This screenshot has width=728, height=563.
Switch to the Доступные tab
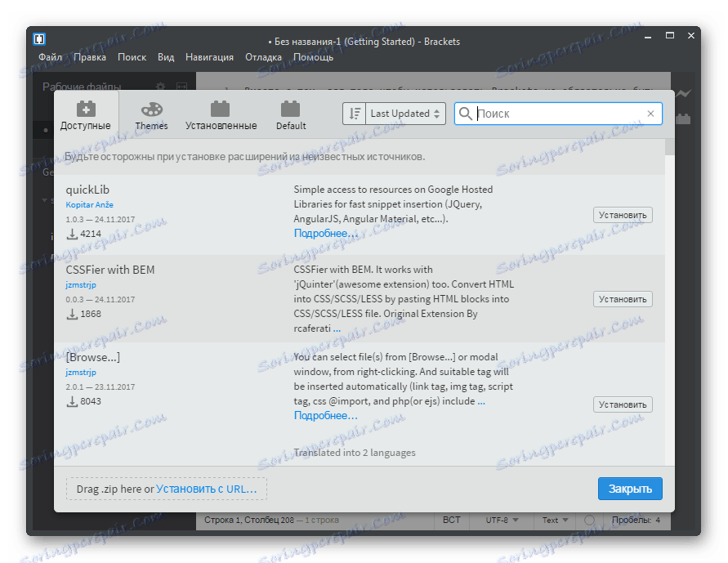[86, 114]
